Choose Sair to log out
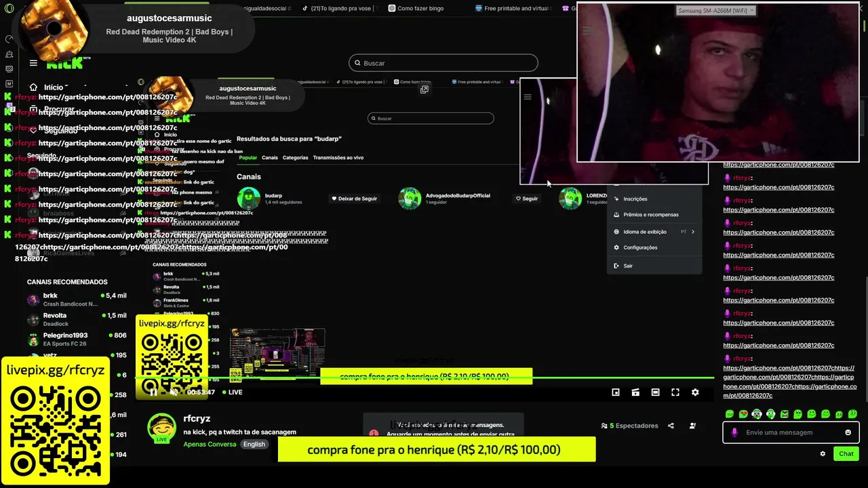868x488 pixels. [627, 266]
